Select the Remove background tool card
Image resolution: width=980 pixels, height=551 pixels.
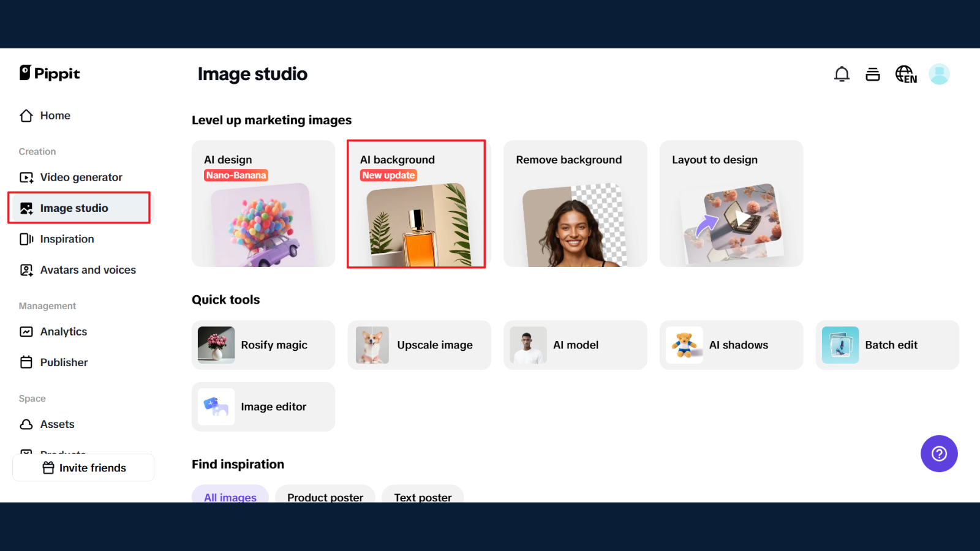click(575, 204)
